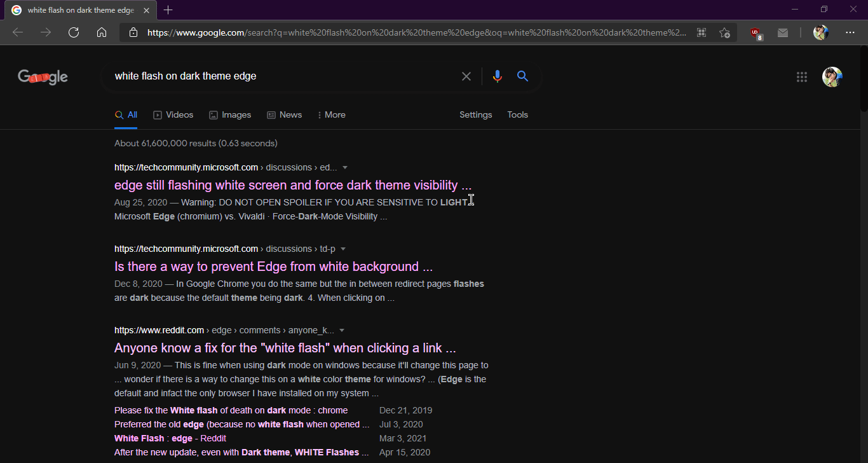Open the News results tab

[x=284, y=115]
